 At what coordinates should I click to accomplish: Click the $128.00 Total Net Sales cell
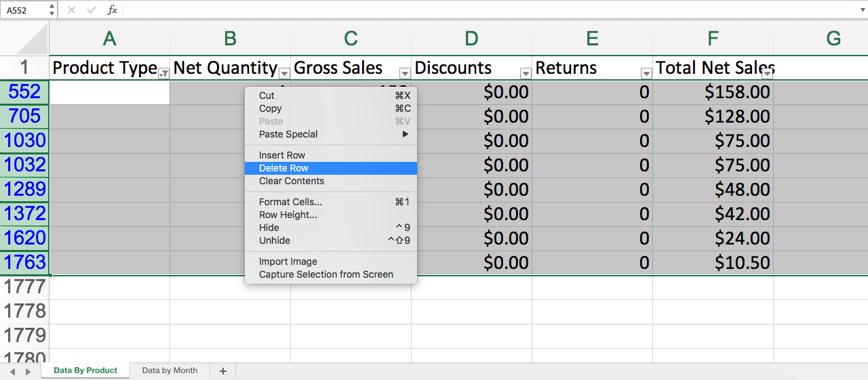(x=713, y=116)
